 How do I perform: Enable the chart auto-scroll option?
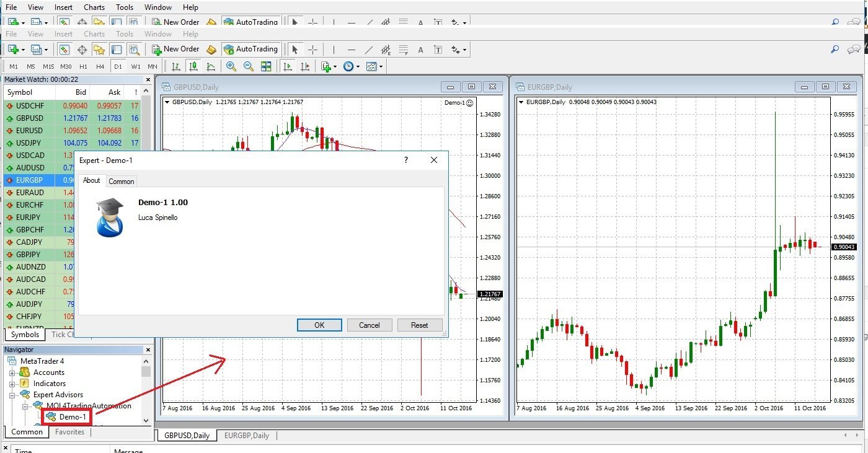click(x=287, y=66)
